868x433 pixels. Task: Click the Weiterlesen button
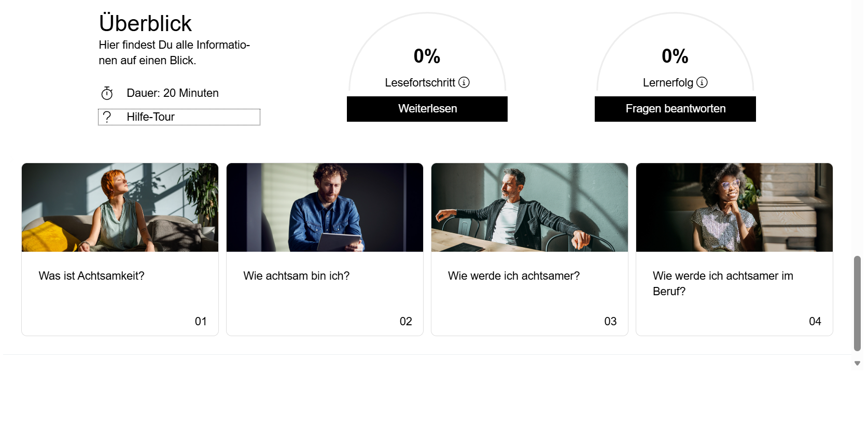427,109
